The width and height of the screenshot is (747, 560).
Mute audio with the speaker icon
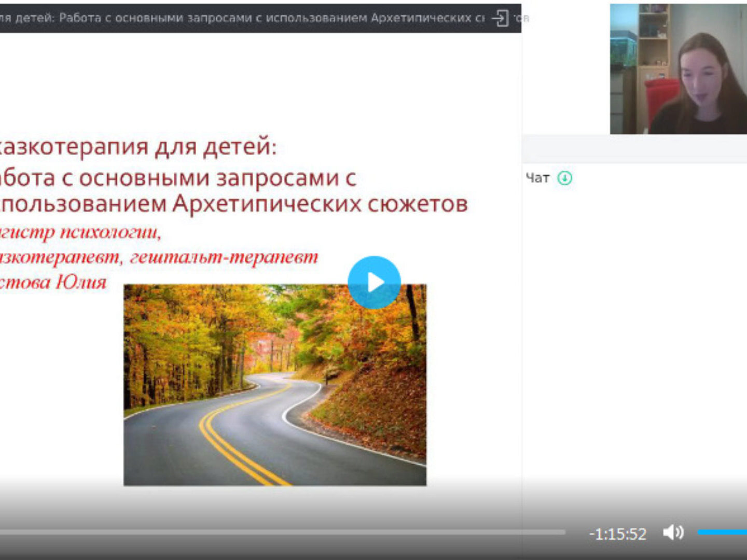[x=673, y=533]
